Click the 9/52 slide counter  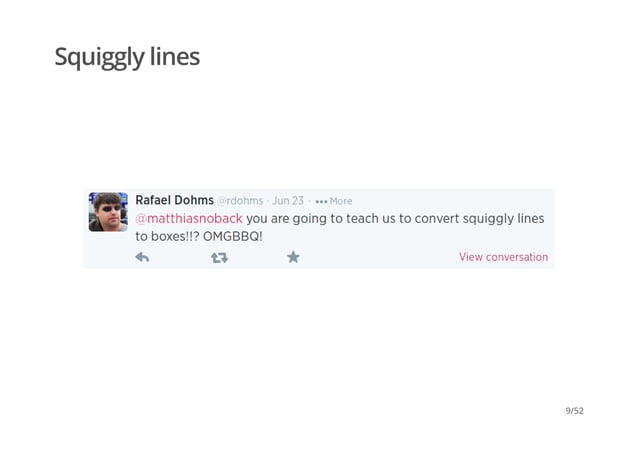coord(575,411)
